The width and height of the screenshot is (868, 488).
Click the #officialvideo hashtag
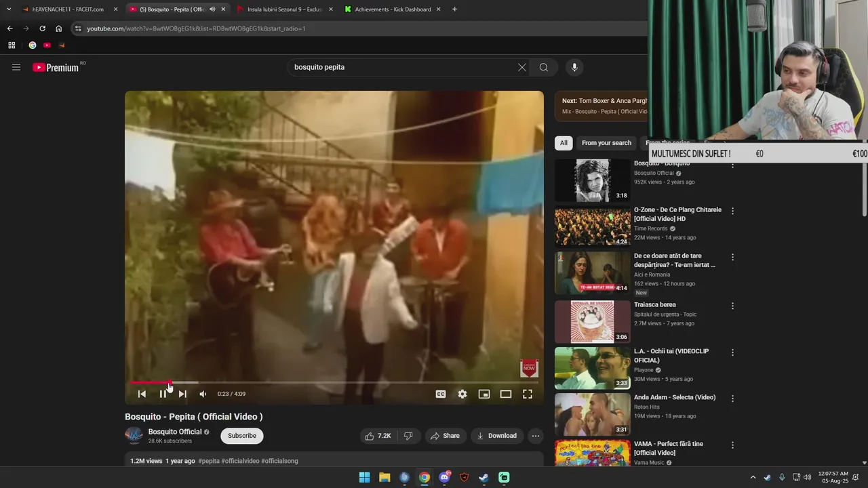click(x=240, y=461)
